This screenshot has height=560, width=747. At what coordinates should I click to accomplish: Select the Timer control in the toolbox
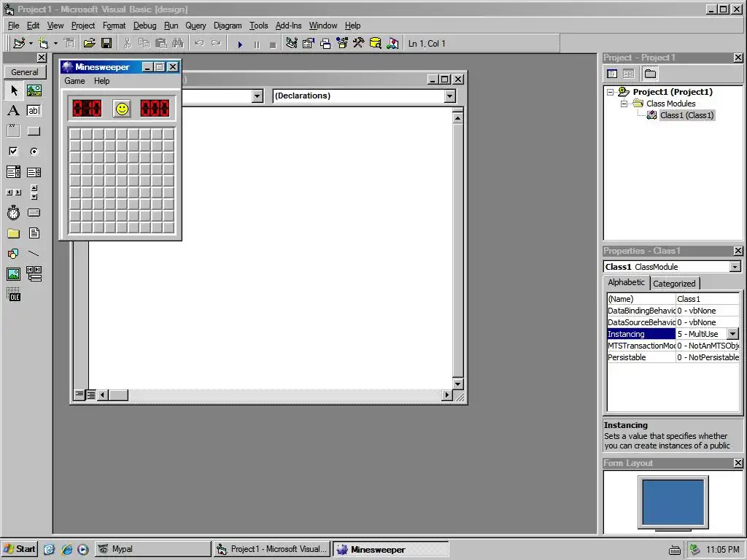(x=14, y=212)
